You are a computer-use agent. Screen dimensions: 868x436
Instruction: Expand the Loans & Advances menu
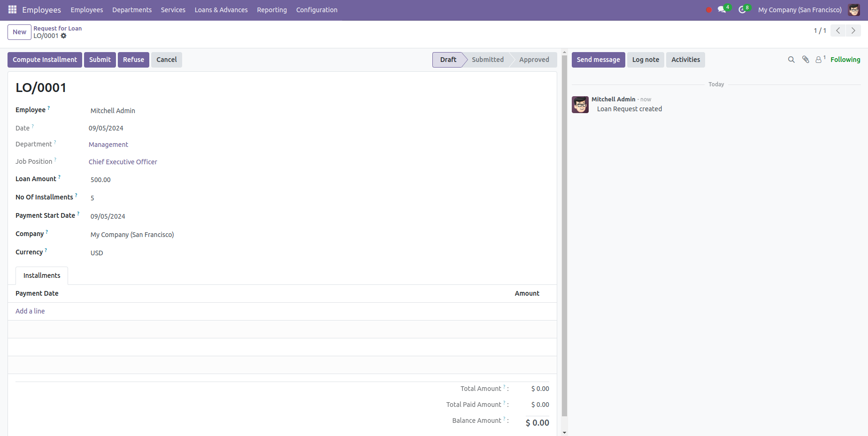click(x=221, y=10)
